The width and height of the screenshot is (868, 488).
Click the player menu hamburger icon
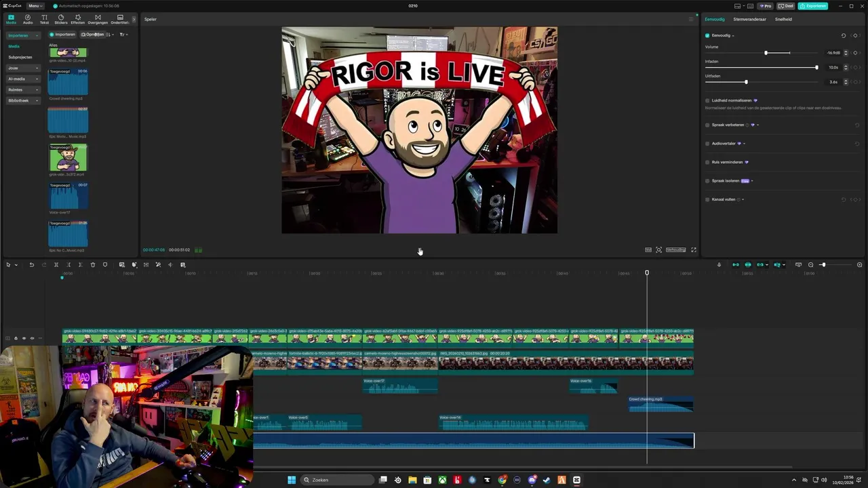tap(691, 19)
